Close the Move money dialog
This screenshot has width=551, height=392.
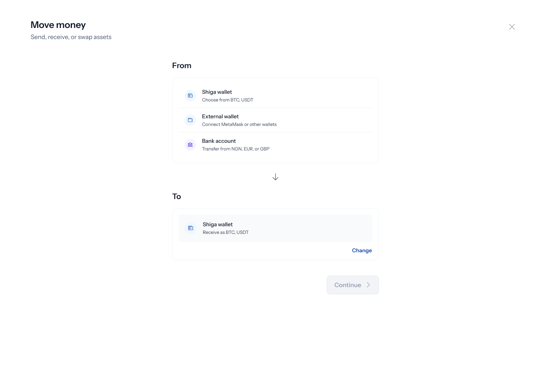pos(512,27)
